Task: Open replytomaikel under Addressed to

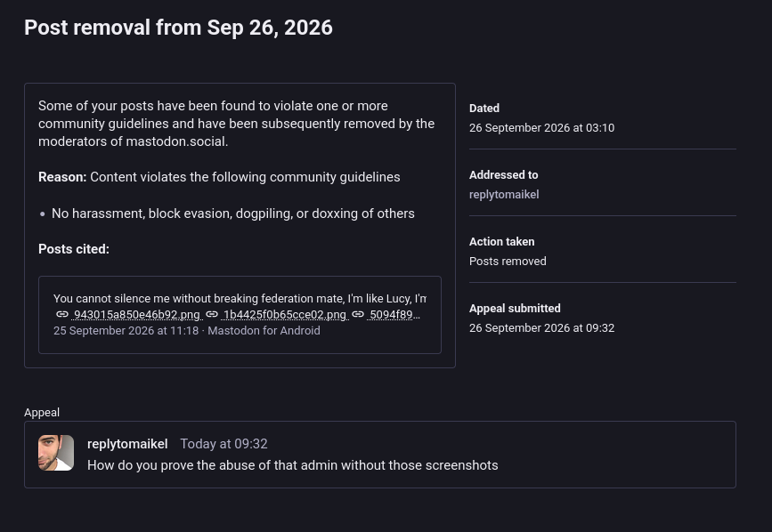Action: click(504, 195)
